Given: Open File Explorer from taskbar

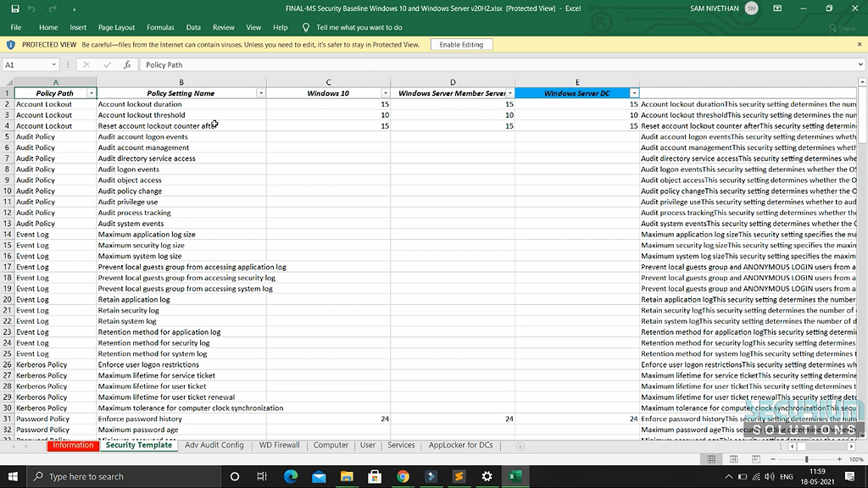Looking at the screenshot, I should coord(347,476).
